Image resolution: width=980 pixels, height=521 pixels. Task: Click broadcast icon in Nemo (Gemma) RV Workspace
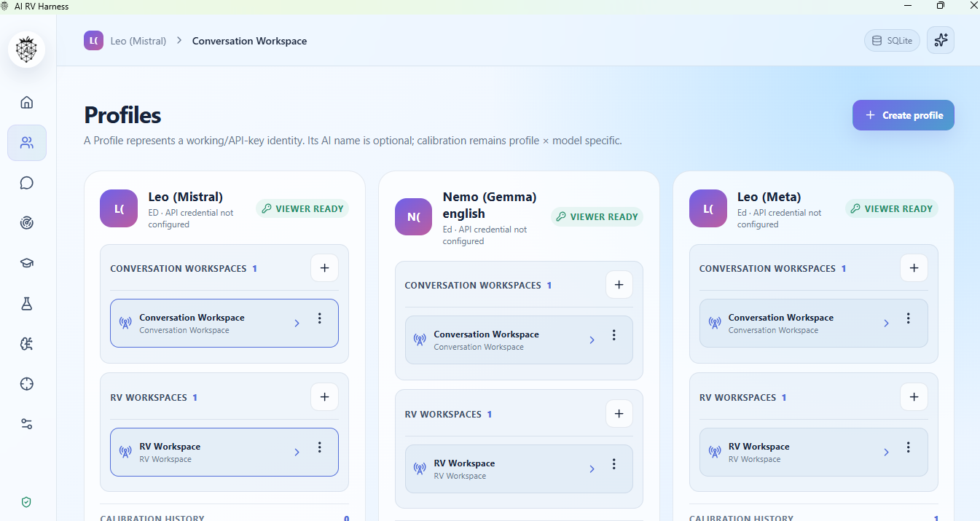(x=420, y=469)
